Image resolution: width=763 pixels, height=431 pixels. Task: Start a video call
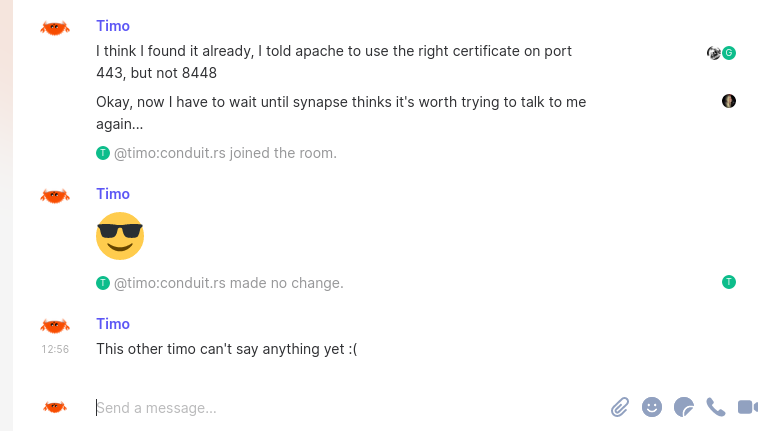pyautogui.click(x=747, y=407)
